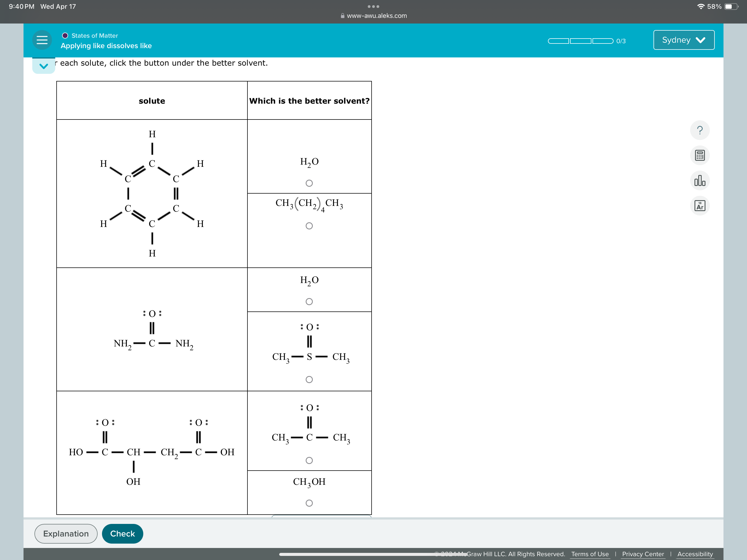Click the question mark help icon
Viewport: 747px width, 560px height.
[x=699, y=130]
